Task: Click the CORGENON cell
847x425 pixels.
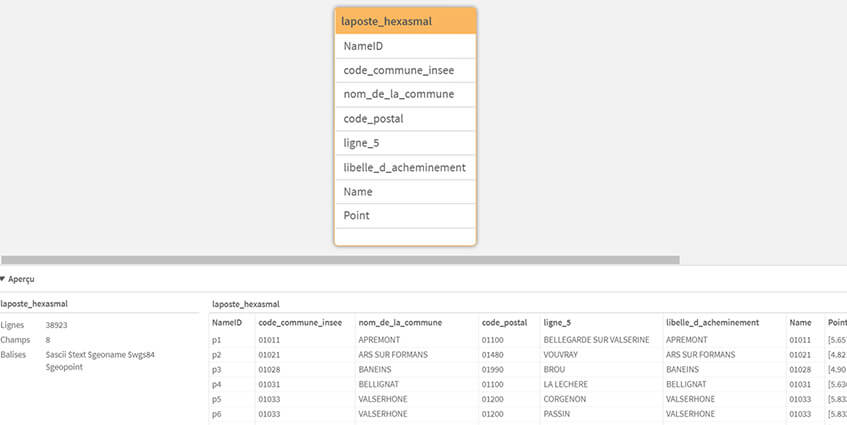Action: pos(564,399)
